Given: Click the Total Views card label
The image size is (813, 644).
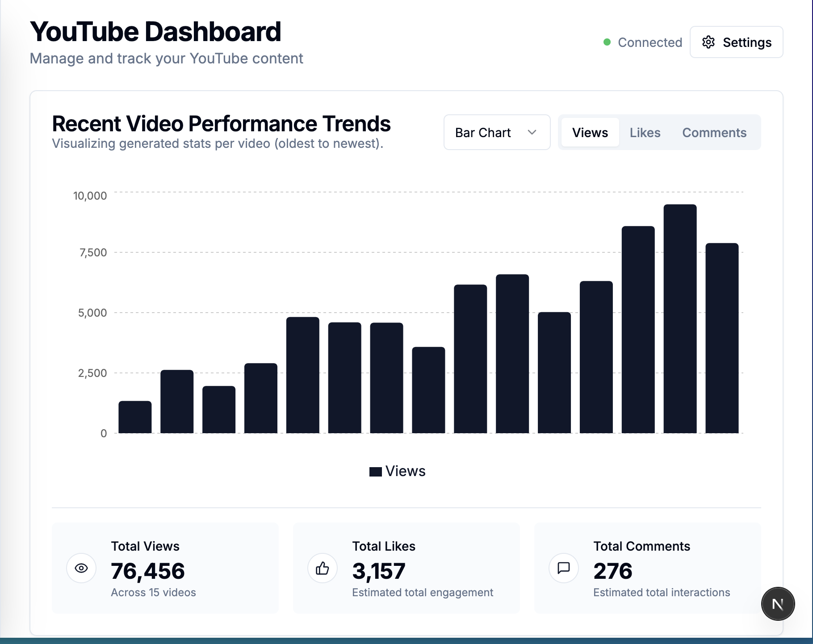Looking at the screenshot, I should 145,546.
